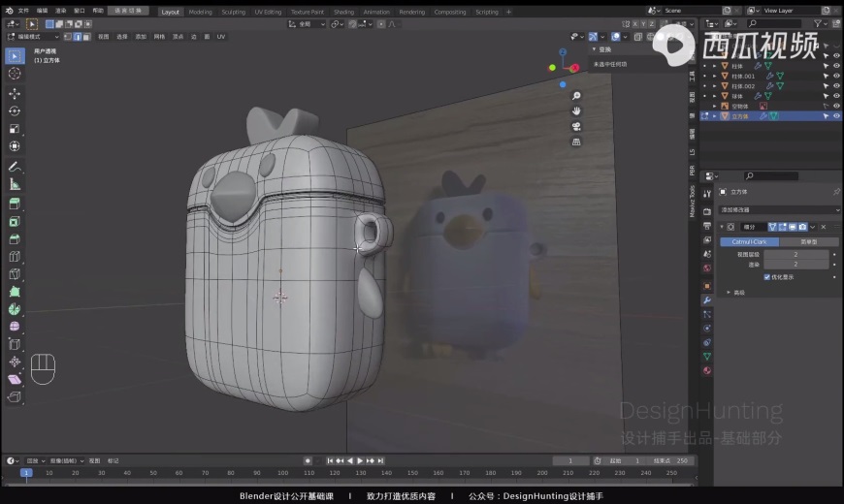Toggle visibility eye of 柱体.001
Viewport: 844px width, 504px height.
click(x=836, y=76)
